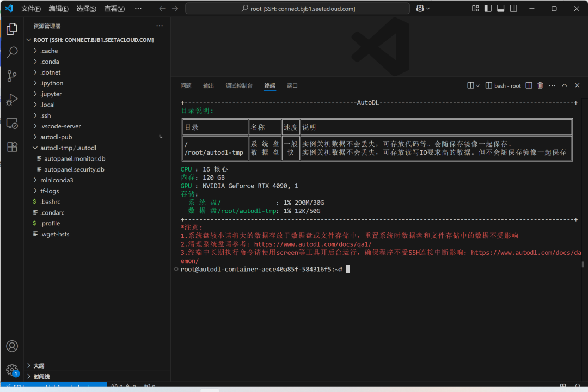The height and width of the screenshot is (392, 588).
Task: Open the Search view in activity bar
Action: (x=12, y=52)
